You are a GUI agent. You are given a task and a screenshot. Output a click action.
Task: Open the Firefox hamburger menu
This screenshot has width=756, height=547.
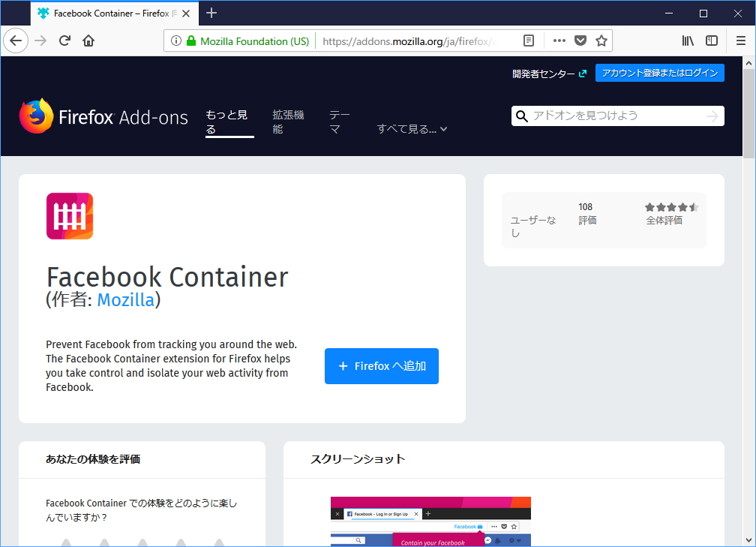point(739,41)
